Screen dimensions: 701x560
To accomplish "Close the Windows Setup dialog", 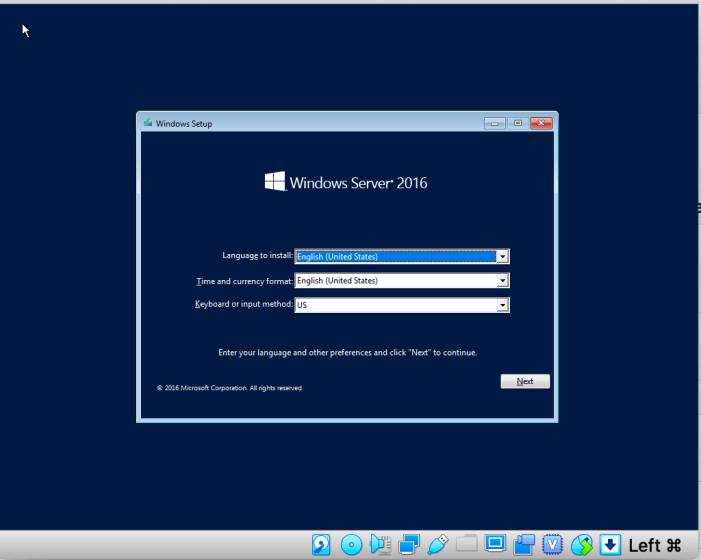I will pos(541,123).
